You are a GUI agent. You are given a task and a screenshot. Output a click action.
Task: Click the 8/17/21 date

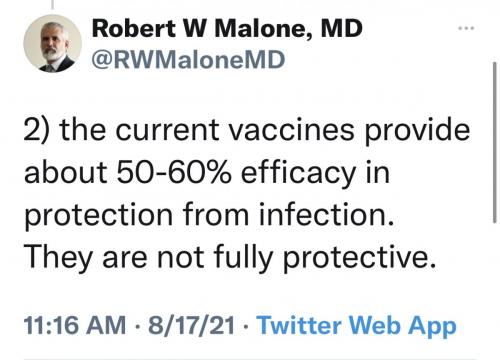click(x=192, y=325)
